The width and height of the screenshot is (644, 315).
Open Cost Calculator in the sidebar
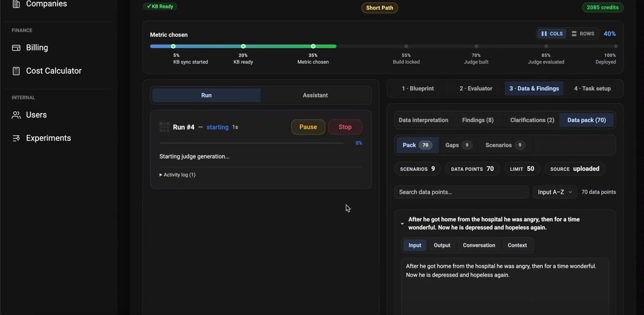[x=54, y=71]
